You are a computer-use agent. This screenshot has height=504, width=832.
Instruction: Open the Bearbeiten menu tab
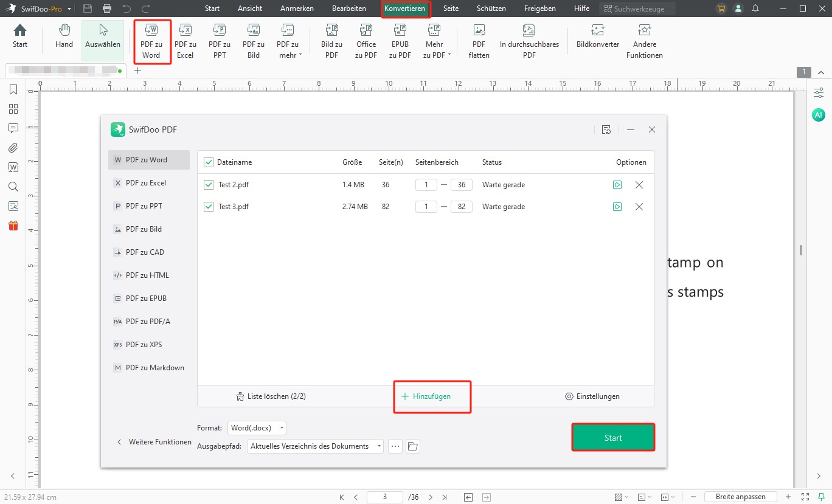click(349, 9)
